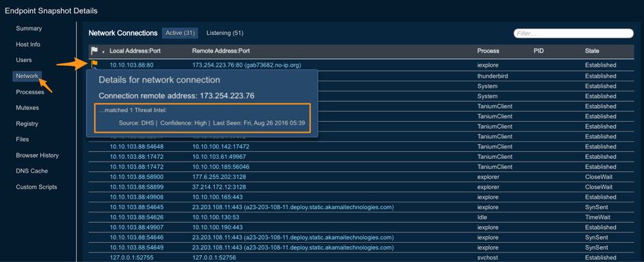This screenshot has width=644, height=262.
Task: Click local address 10.10.103.88:80
Action: (x=131, y=65)
